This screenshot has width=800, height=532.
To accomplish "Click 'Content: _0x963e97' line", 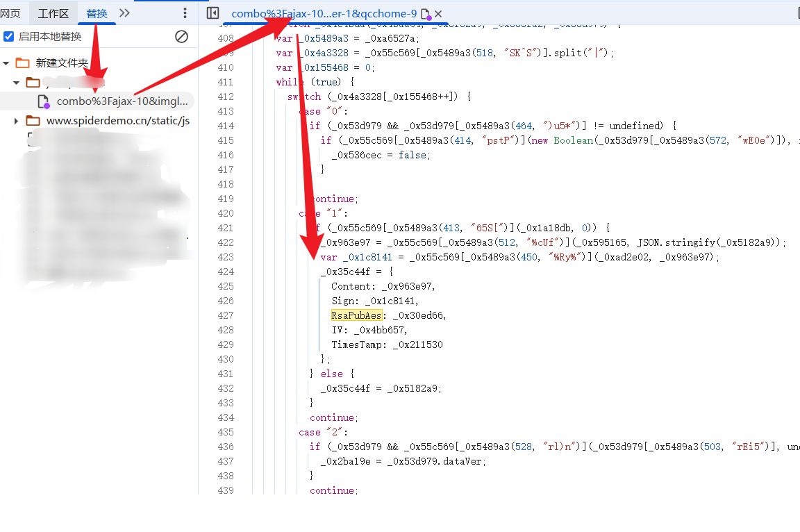I will 383,287.
